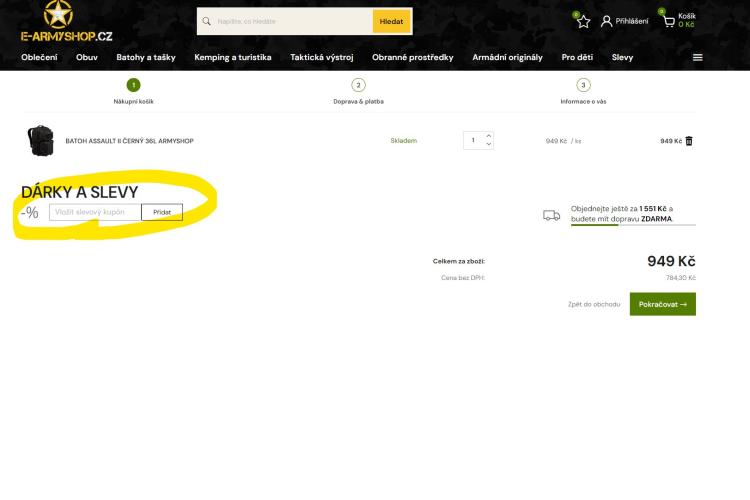Click Přidat coupon button
The image size is (750, 500).
point(162,212)
